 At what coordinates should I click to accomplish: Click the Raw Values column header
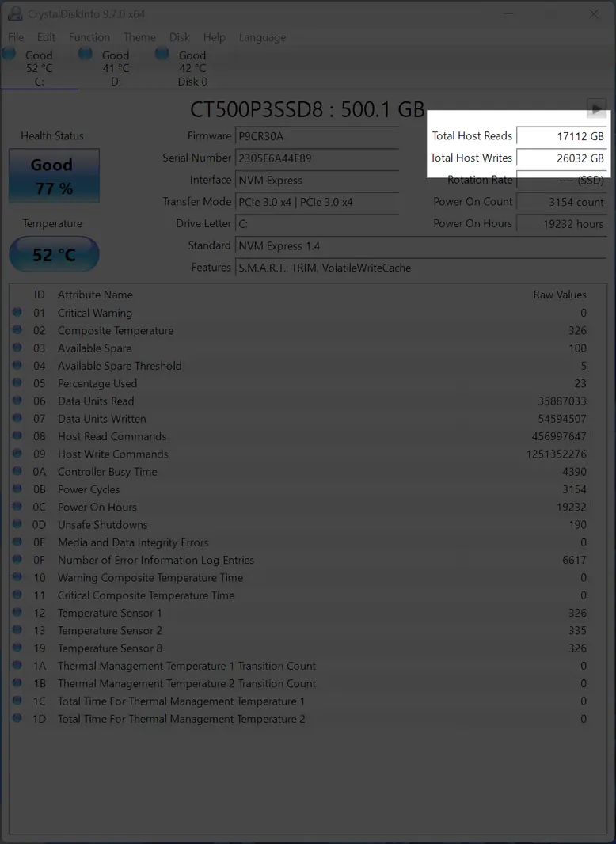click(x=560, y=295)
